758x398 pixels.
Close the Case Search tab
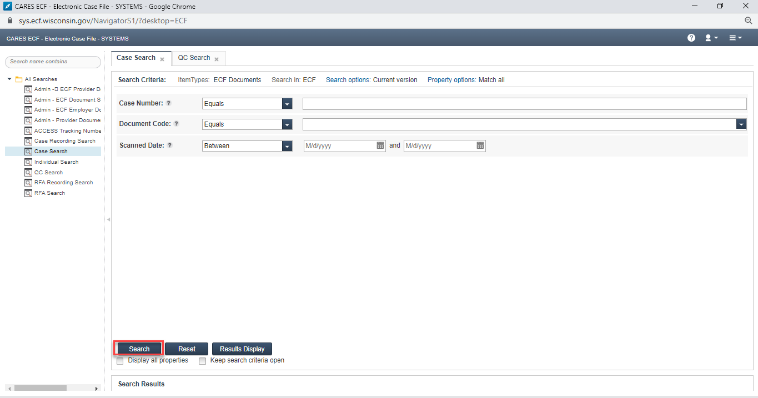(x=162, y=59)
